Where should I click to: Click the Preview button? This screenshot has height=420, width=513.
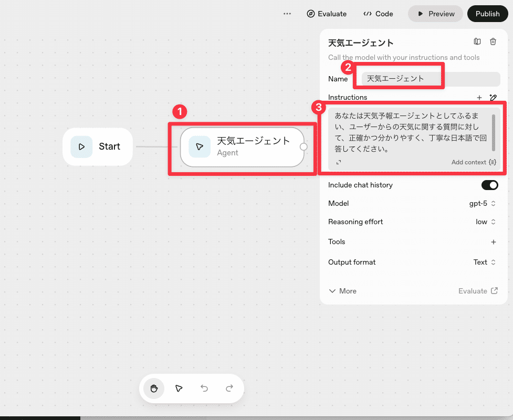[x=435, y=14]
